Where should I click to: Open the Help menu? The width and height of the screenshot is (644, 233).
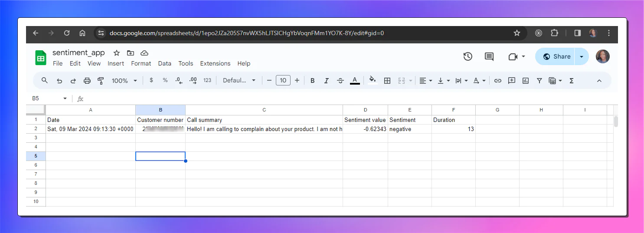click(244, 63)
